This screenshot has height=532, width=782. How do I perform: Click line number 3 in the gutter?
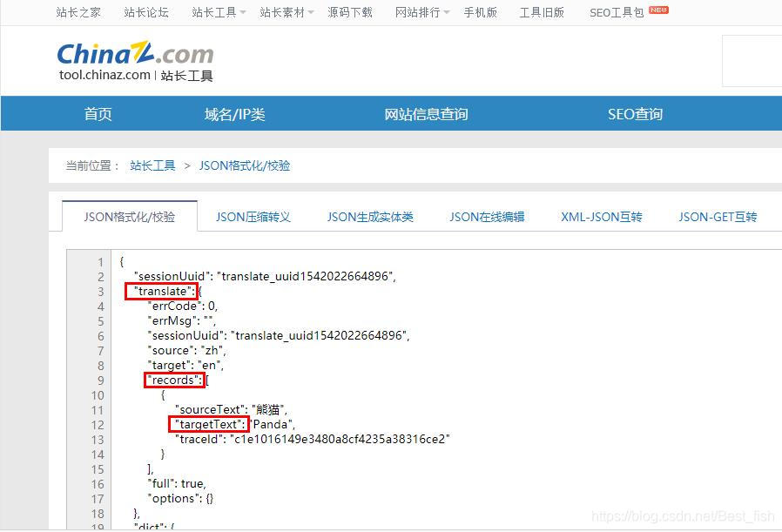click(x=101, y=292)
